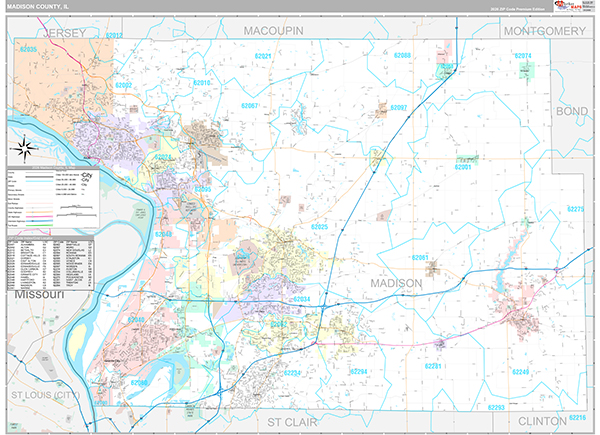600x435 pixels.
Task: Select ZIP code 62035 label
Action: [x=26, y=49]
